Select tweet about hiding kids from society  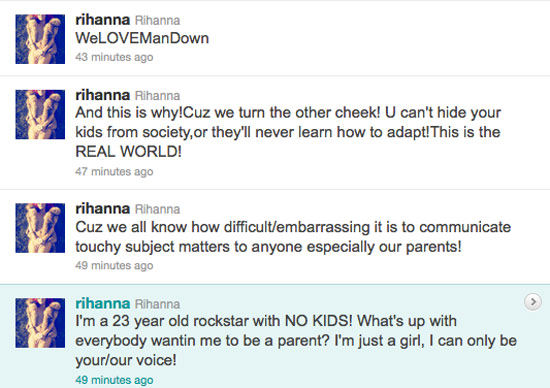coord(288,132)
